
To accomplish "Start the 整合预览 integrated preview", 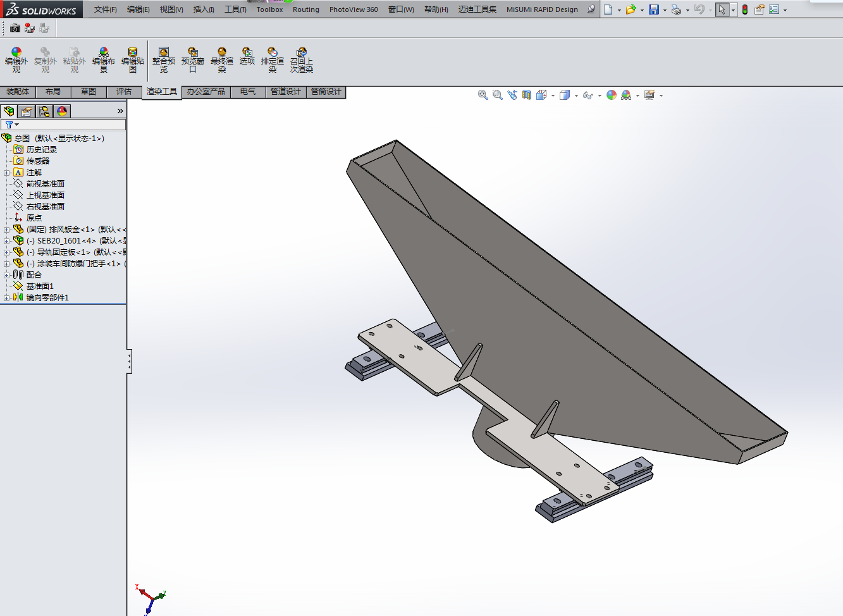I will point(164,60).
